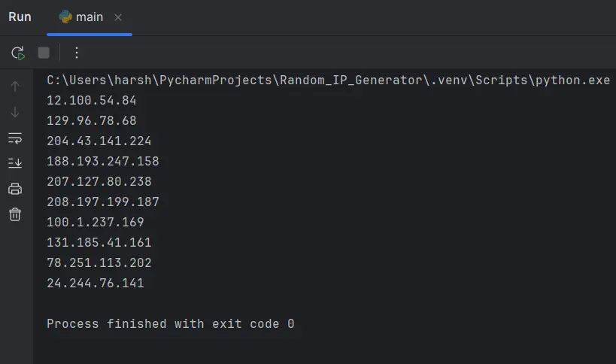Select output line 78.251.113.202
616x364 pixels.
click(99, 262)
